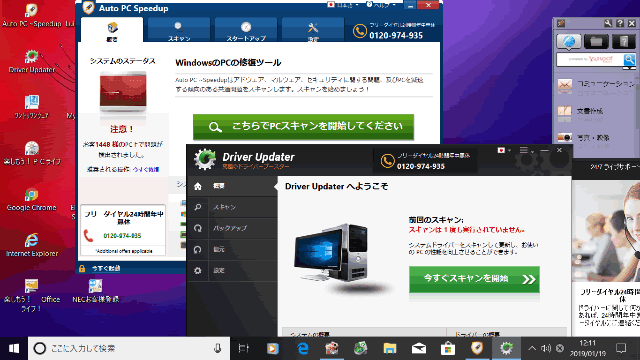This screenshot has width=640, height=360.
Task: Show hidden tray icons with the chevron
Action: (532, 348)
